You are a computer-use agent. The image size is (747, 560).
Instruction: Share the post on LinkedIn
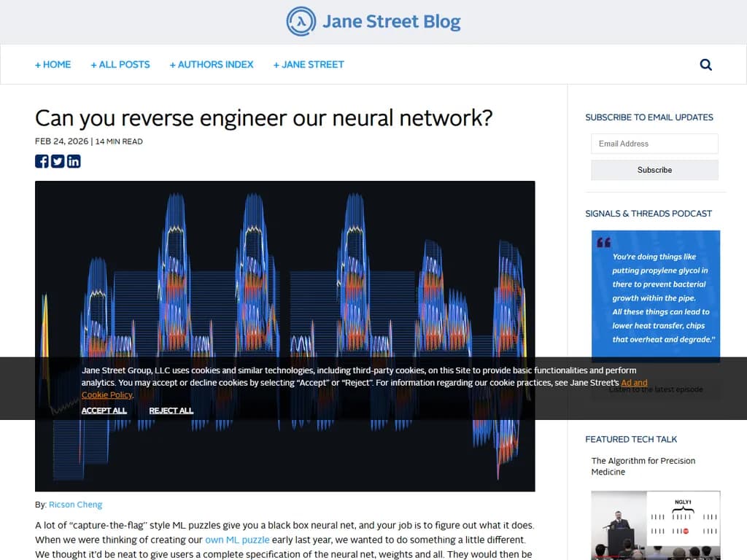coord(74,161)
